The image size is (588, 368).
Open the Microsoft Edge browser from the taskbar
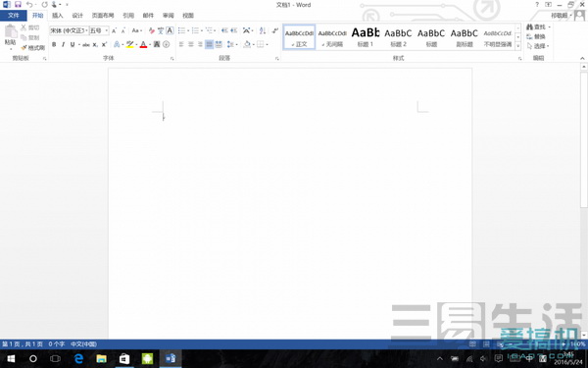[x=78, y=358]
